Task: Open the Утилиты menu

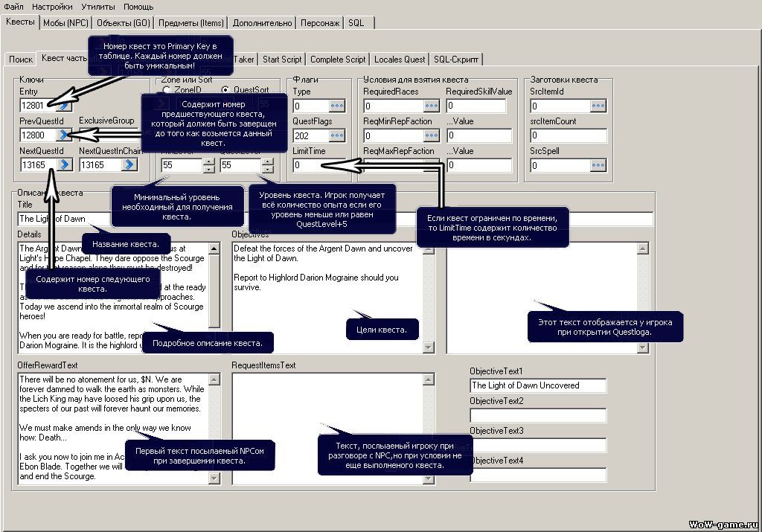Action: point(98,7)
